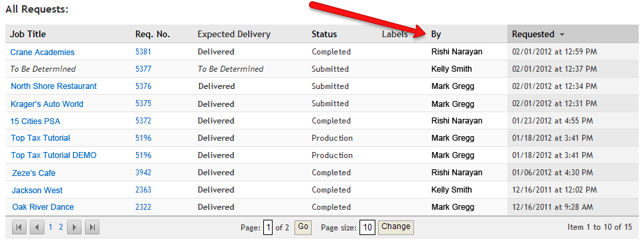Jump to the last page icon
Image resolution: width=644 pixels, height=243 pixels.
click(x=92, y=227)
